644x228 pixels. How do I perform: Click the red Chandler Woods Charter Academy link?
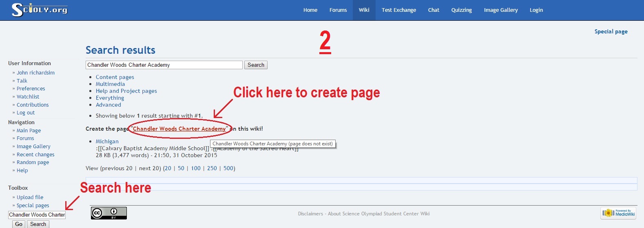click(x=179, y=129)
